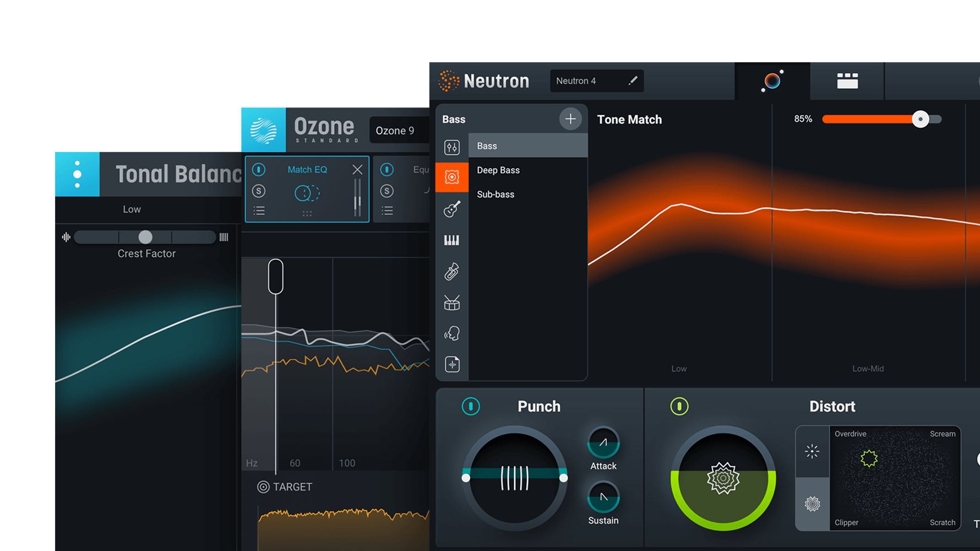Click the Match EQ circles icon

(307, 193)
